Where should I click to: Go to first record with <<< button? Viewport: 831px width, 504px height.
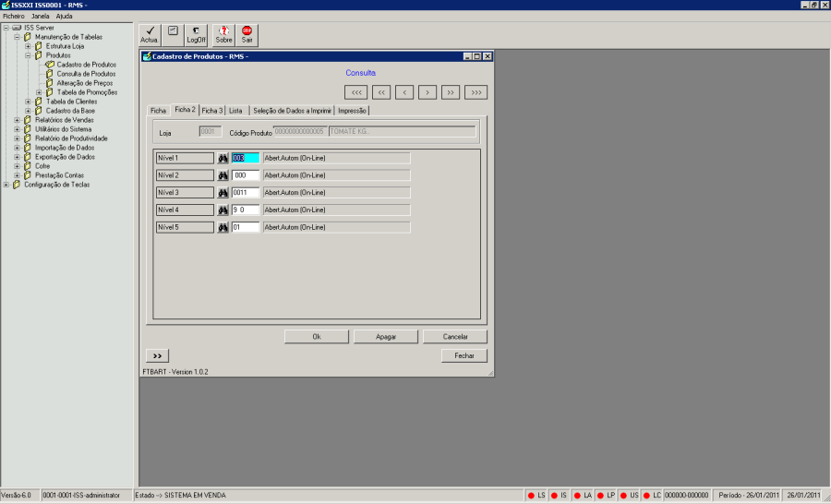(x=356, y=92)
